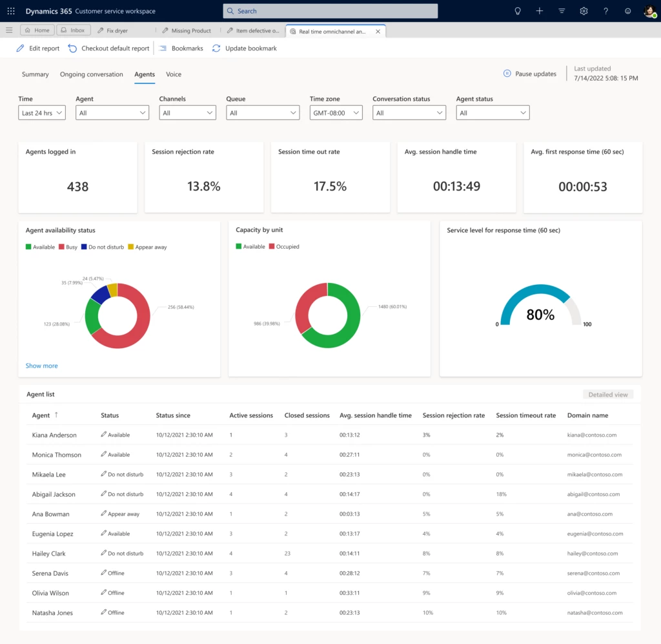Expand the Conversation status filter

(x=409, y=112)
